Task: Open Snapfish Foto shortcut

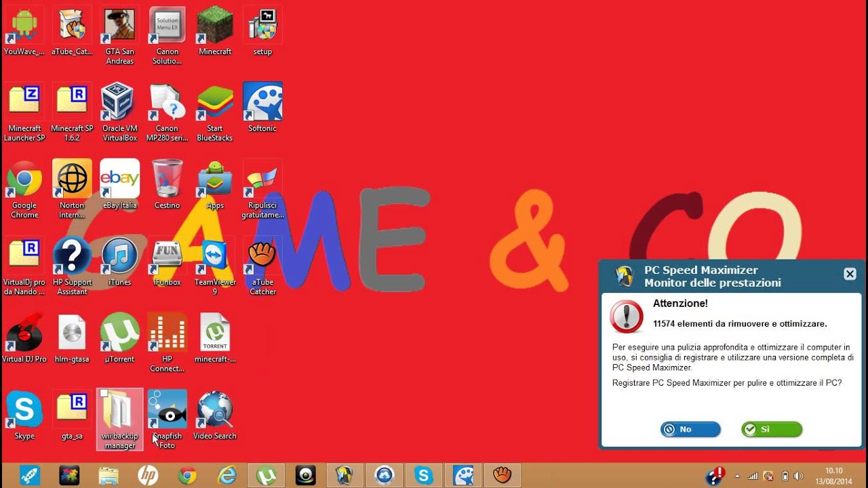Action: click(x=167, y=420)
